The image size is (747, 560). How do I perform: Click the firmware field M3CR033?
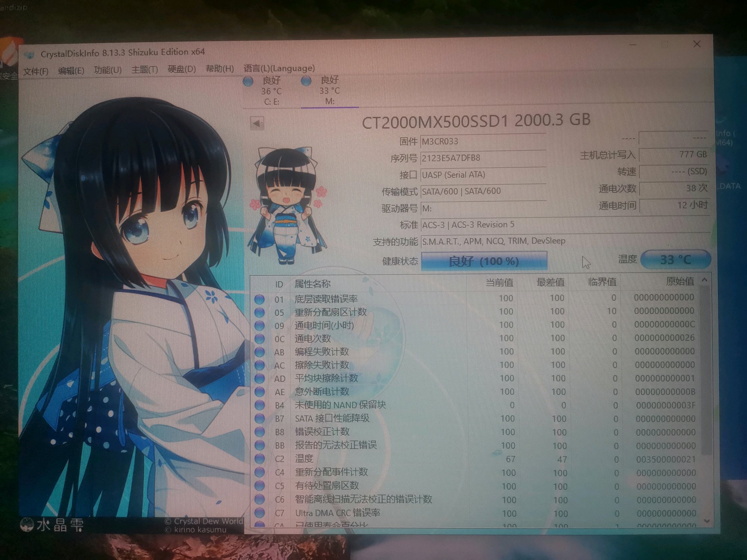483,141
